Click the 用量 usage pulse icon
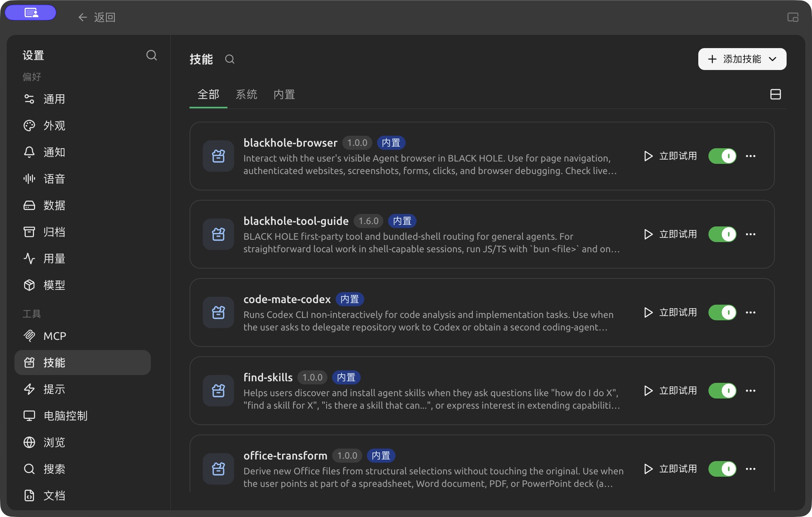Screen dimensions: 812x517 tap(29, 258)
